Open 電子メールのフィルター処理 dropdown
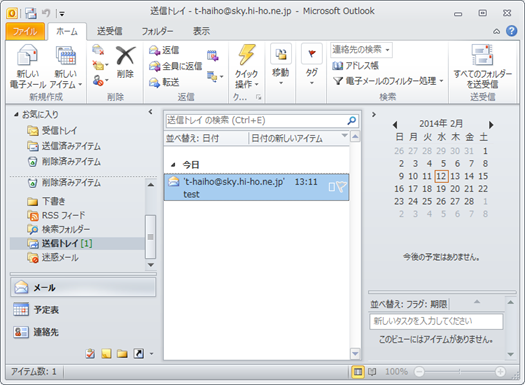Image resolution: width=525 pixels, height=385 pixels. pos(388,81)
